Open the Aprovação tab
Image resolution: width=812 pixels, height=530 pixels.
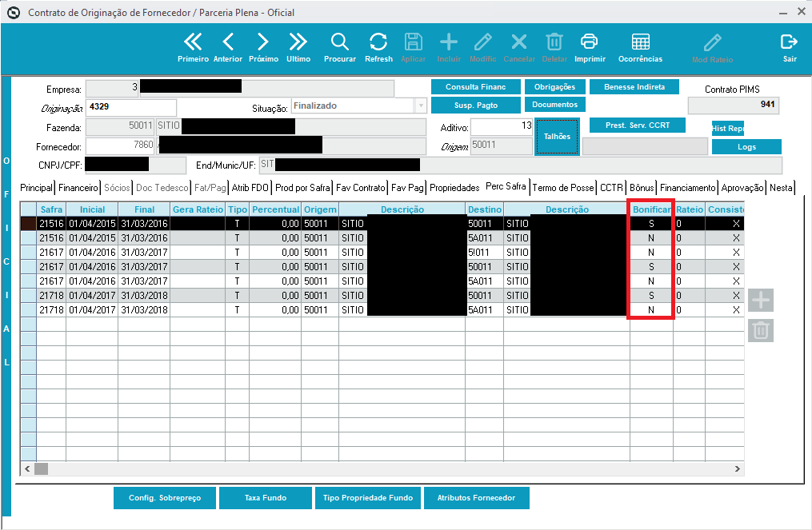tap(742, 188)
